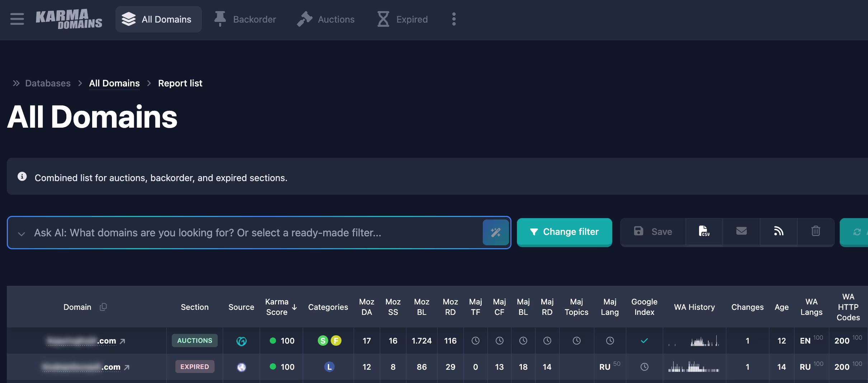This screenshot has height=383, width=868.
Task: Sort by Maj Topics column
Action: pyautogui.click(x=576, y=307)
